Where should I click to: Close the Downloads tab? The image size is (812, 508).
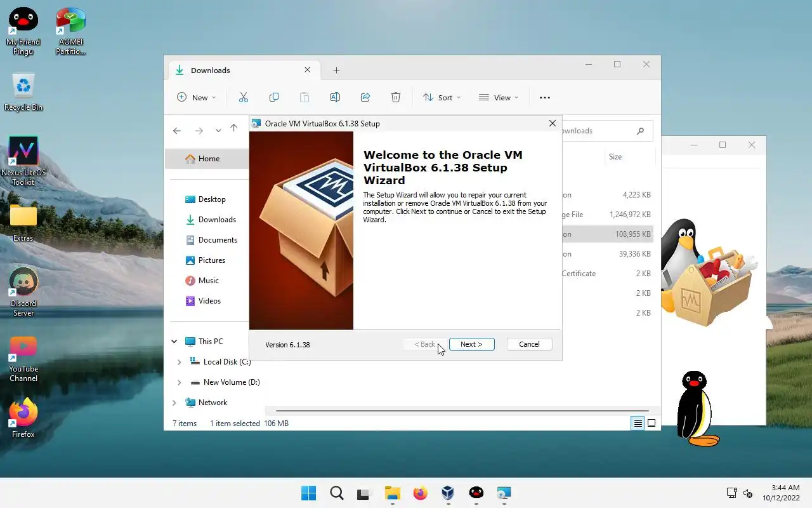pyautogui.click(x=308, y=70)
